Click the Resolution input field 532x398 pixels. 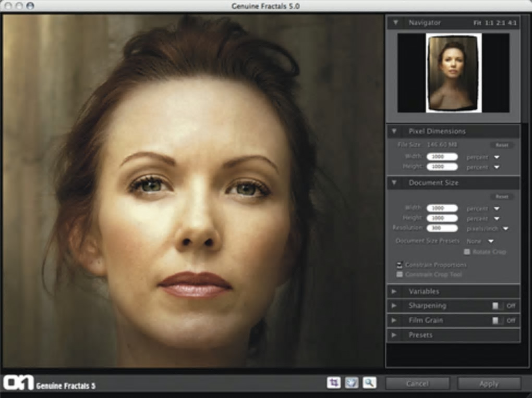(x=442, y=228)
